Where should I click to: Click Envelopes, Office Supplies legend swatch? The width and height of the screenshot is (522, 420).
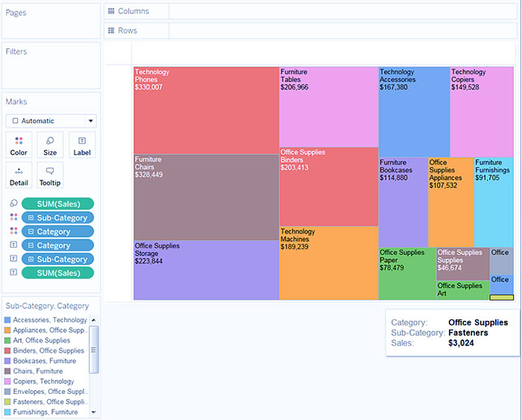tap(7, 392)
